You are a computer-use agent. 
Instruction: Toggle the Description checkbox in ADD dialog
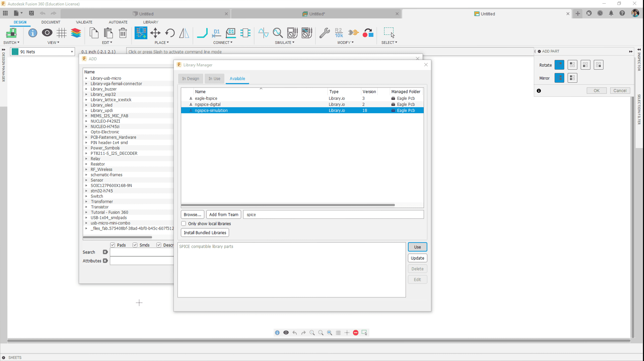[159, 245]
